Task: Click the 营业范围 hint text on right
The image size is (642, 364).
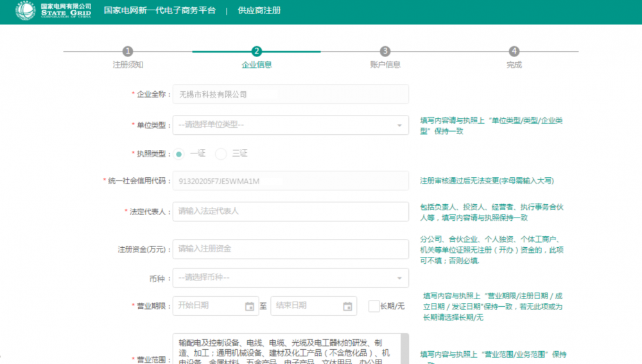Action: [x=493, y=357]
